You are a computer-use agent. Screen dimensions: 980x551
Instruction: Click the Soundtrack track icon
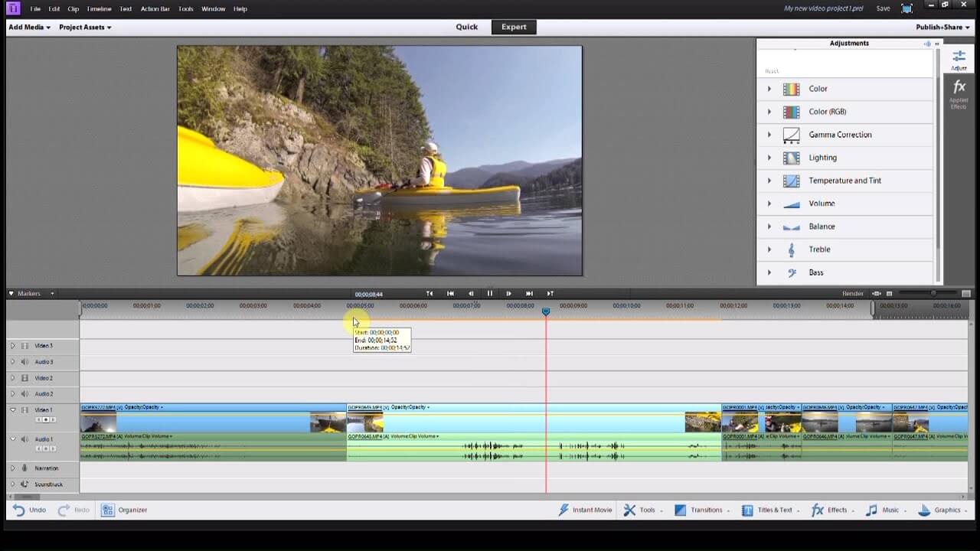tap(24, 484)
